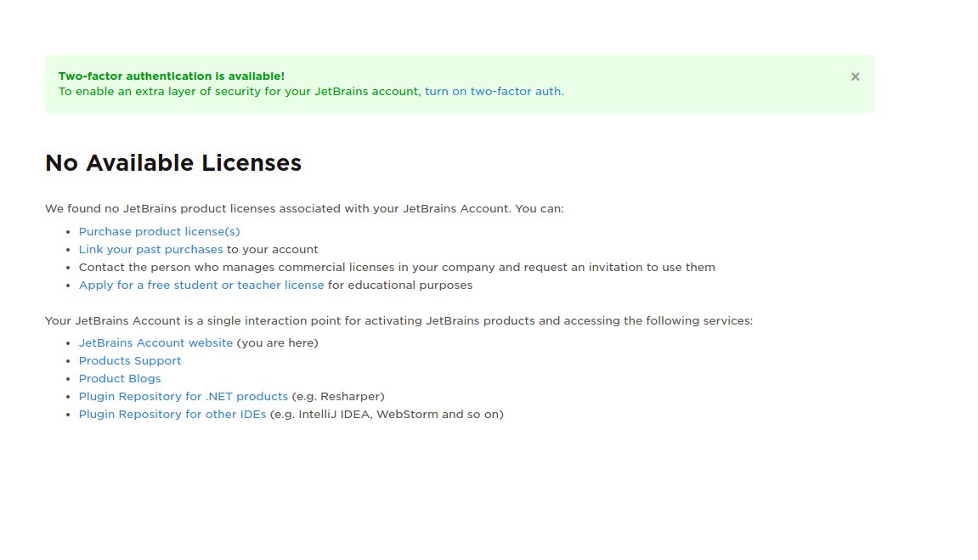Screen dimensions: 978x560
Task: Click the 'We found no JetBrains product licenses' sentence
Action: pyautogui.click(x=304, y=209)
